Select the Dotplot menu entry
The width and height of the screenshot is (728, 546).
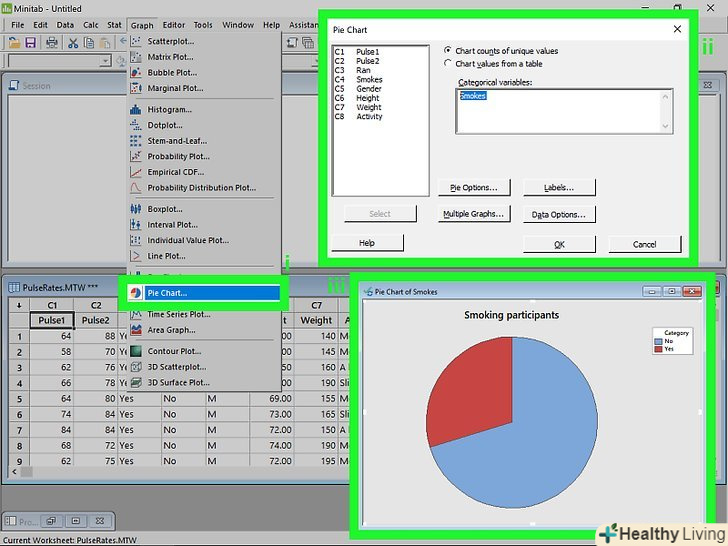click(165, 125)
